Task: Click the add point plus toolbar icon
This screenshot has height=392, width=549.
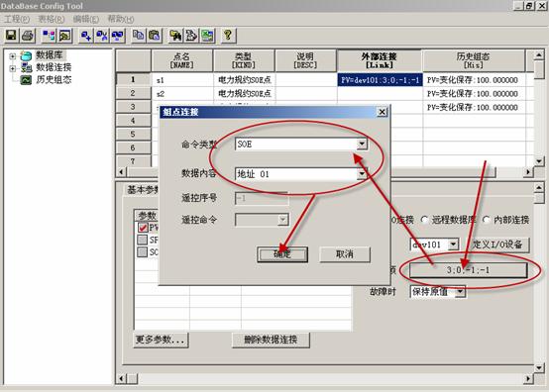Action: click(86, 36)
